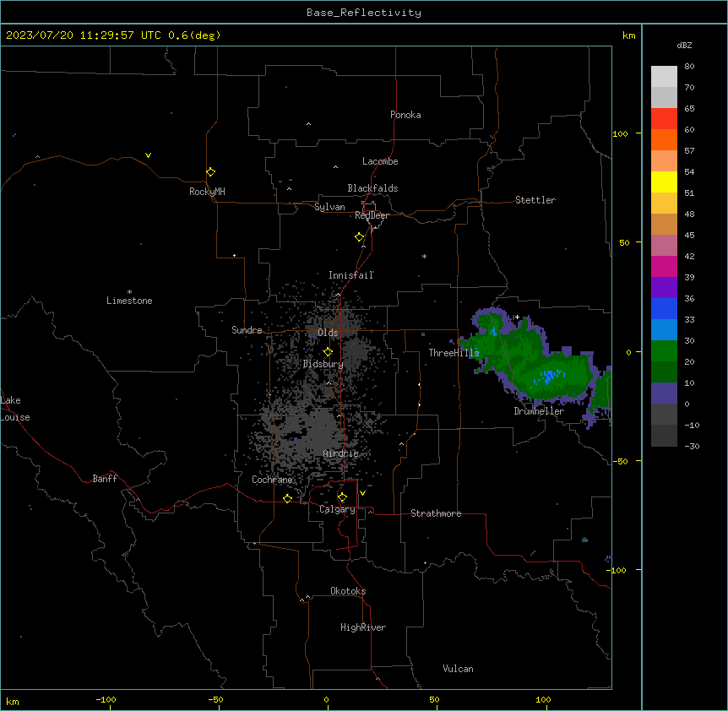Click the -50 tick on the bottom axis
728x711 pixels.
pyautogui.click(x=215, y=699)
